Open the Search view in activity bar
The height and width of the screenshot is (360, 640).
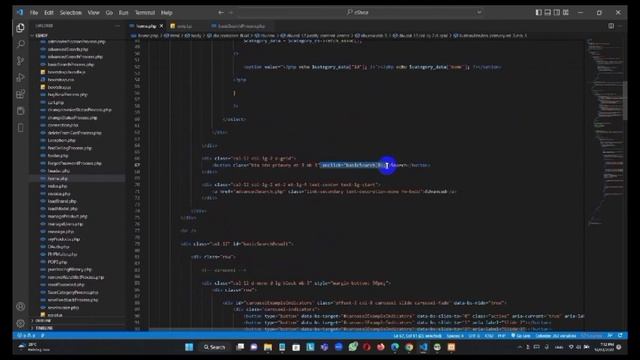(x=20, y=44)
